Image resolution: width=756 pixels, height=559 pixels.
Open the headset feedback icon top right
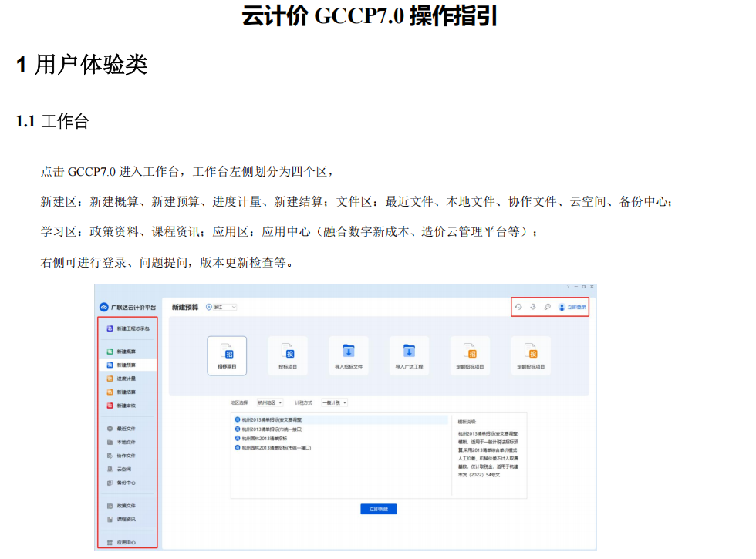(x=518, y=306)
